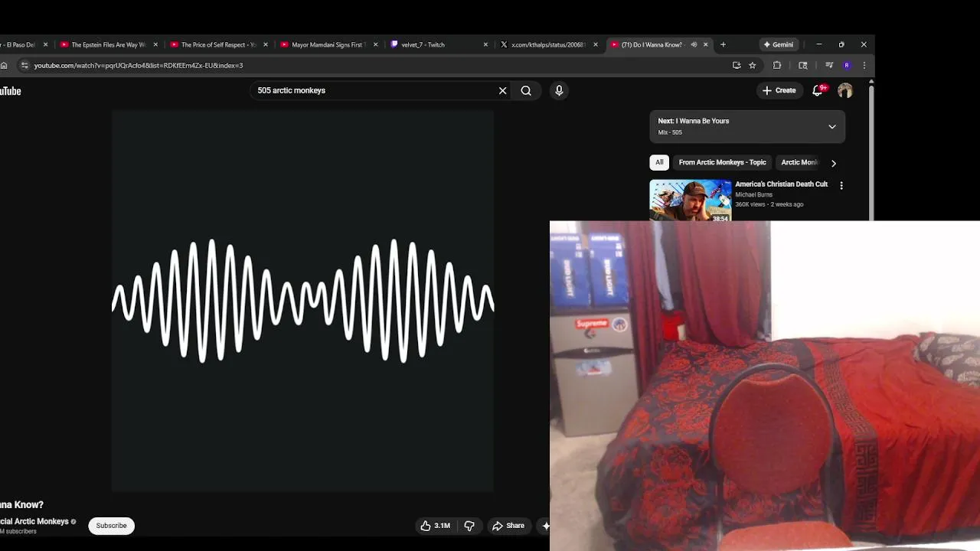The image size is (980, 551).
Task: Start voice search with microphone icon
Action: [559, 90]
